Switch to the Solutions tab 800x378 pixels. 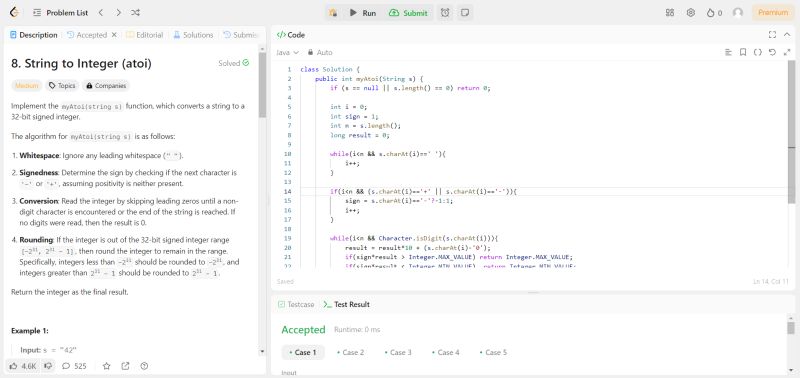coord(193,35)
